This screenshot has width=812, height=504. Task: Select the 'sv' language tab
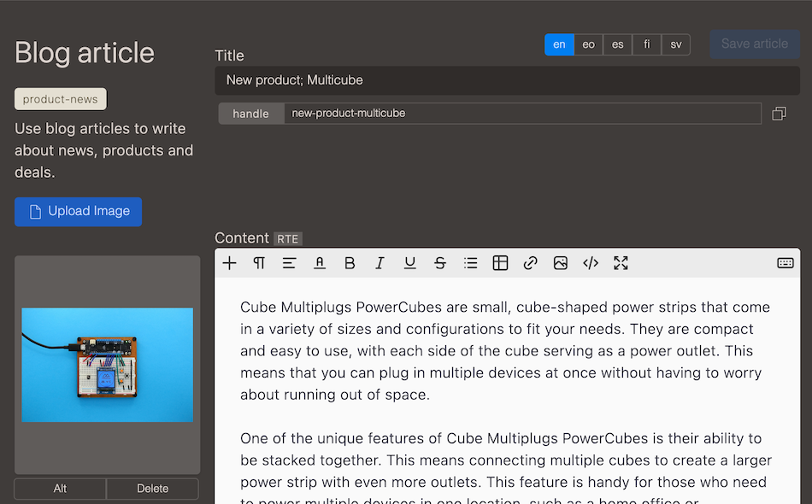[675, 44]
